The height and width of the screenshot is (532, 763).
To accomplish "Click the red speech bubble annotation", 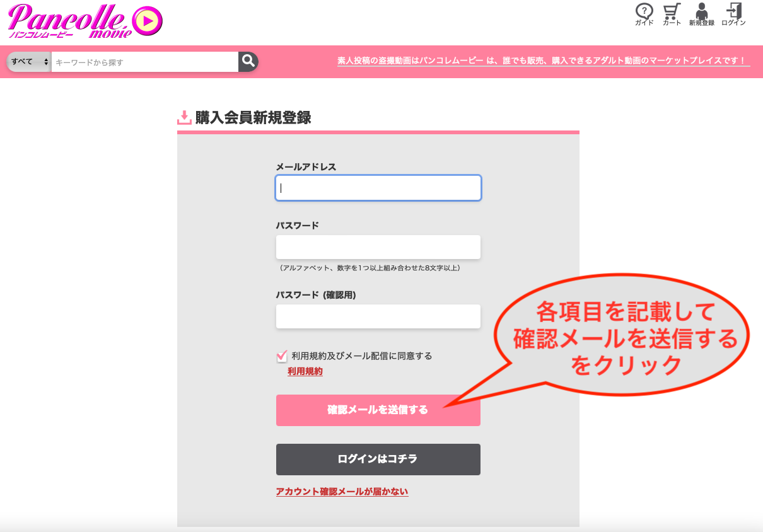I will (624, 338).
